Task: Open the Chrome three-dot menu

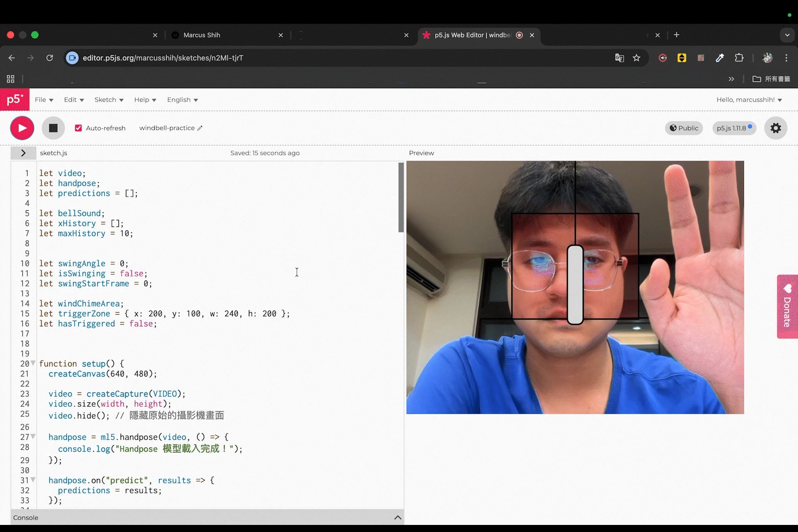Action: click(786, 58)
